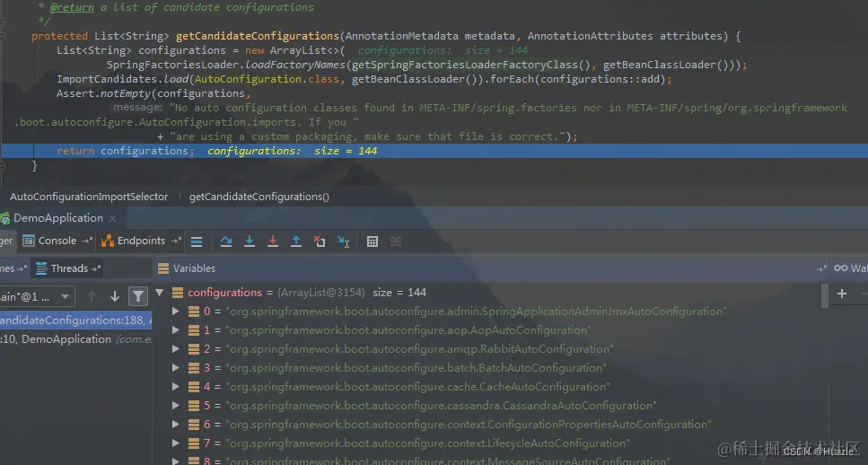The width and height of the screenshot is (868, 465).
Task: Click Show Execution Point icon in debug toolbar
Action: pyautogui.click(x=197, y=241)
